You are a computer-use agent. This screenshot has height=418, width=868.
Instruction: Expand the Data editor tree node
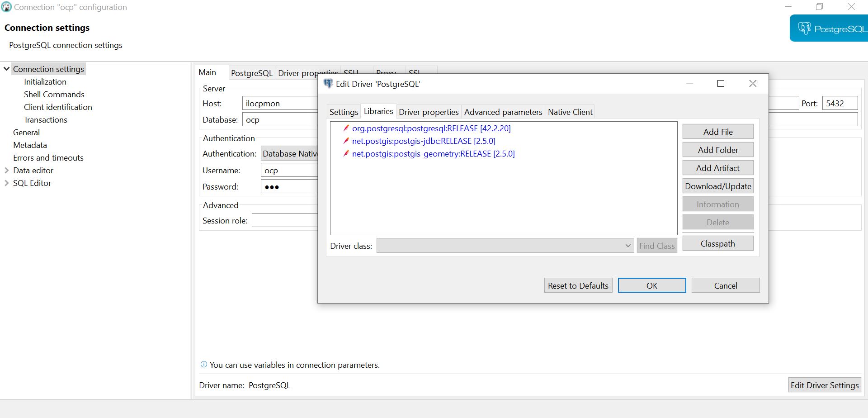point(6,170)
